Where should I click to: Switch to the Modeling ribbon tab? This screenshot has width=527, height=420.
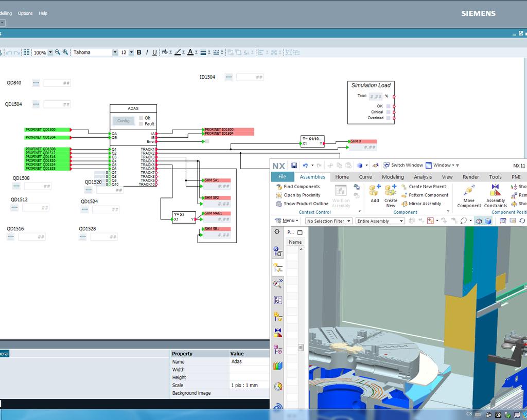pyautogui.click(x=393, y=177)
